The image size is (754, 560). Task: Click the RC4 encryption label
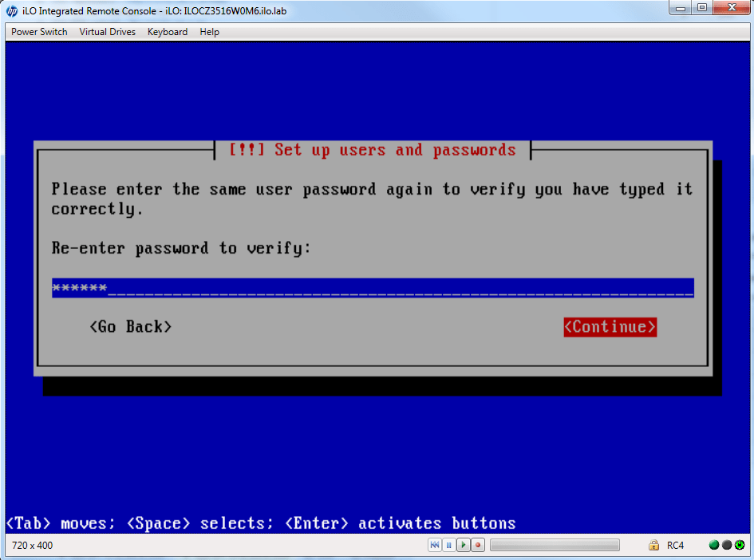coord(676,546)
